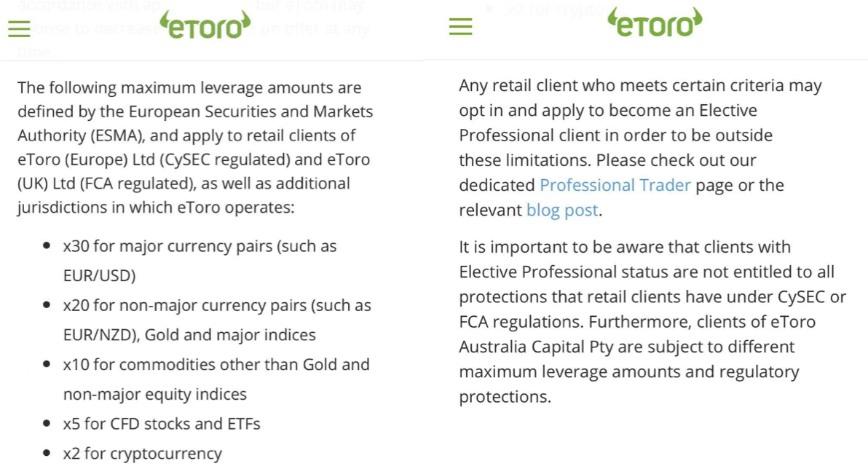Open the hamburger menu on the left page

point(20,28)
